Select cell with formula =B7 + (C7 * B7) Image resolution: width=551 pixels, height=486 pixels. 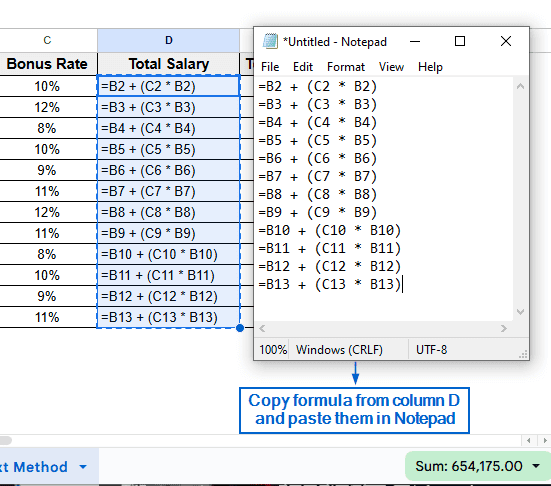[169, 192]
